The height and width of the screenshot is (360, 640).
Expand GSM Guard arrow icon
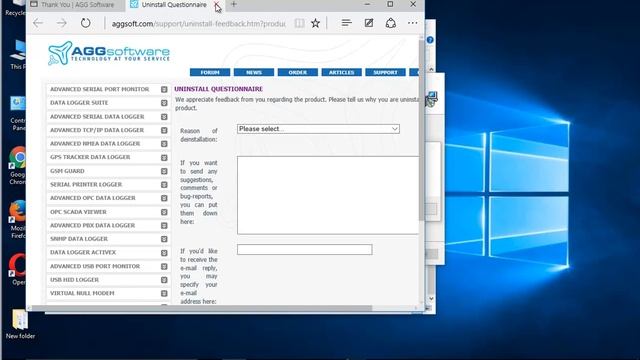tap(164, 171)
